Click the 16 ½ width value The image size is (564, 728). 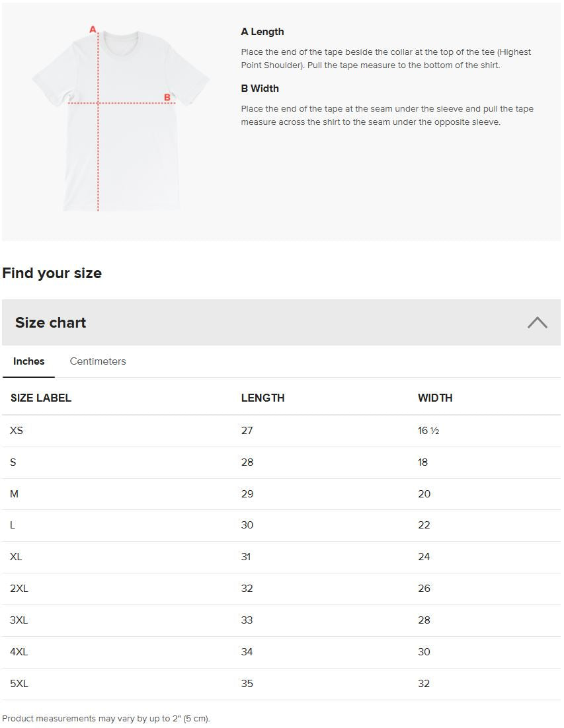tap(428, 431)
